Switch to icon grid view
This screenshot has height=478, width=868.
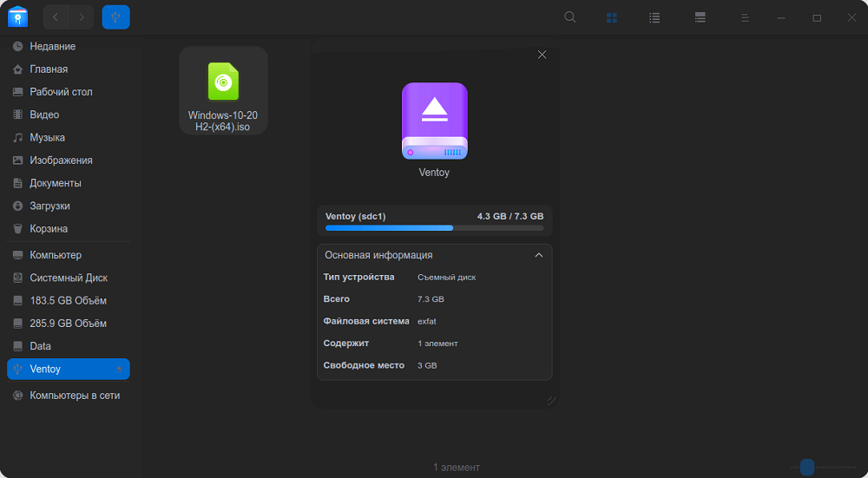[612, 17]
